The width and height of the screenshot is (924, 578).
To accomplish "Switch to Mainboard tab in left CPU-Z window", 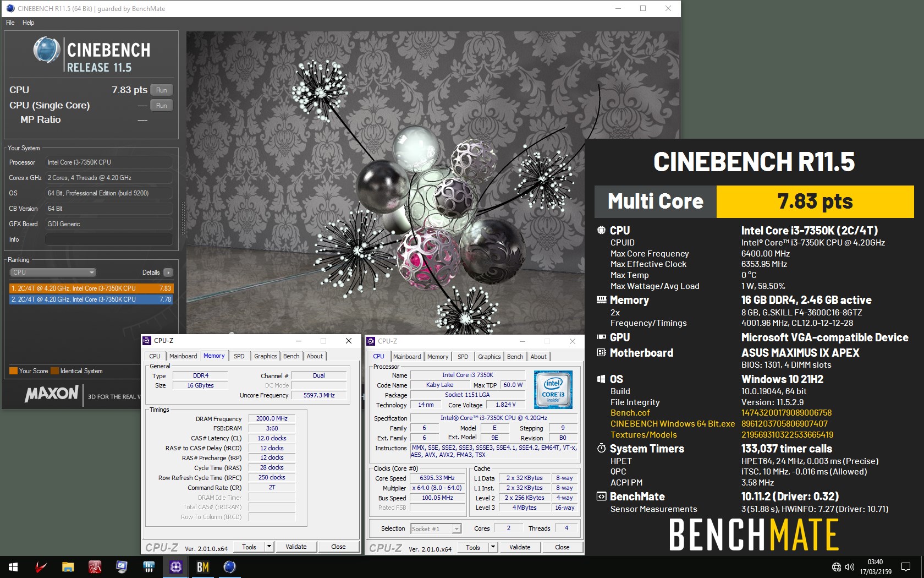I will tap(183, 356).
